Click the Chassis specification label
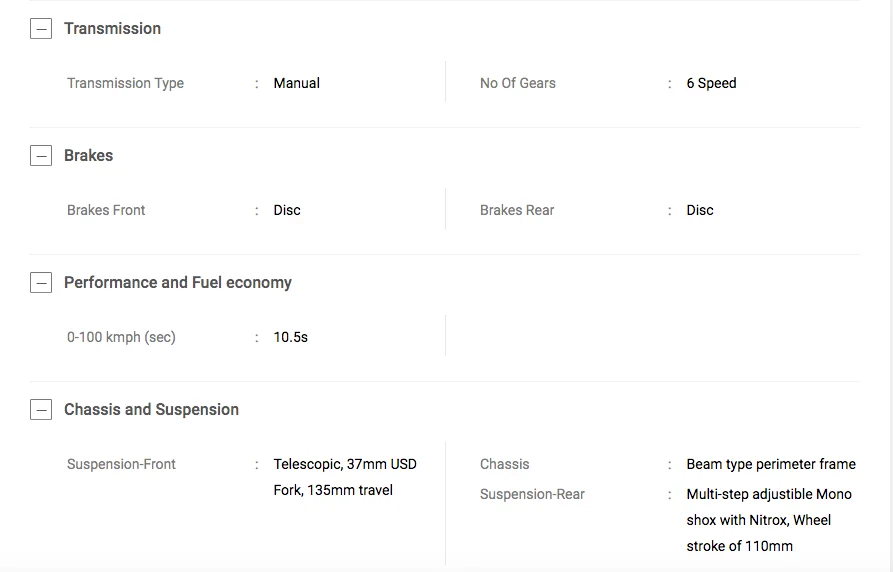Image resolution: width=893 pixels, height=572 pixels. (504, 464)
